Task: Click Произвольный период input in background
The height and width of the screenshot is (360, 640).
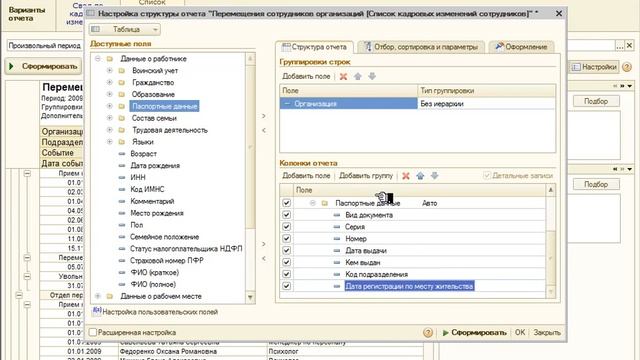Action: tap(45, 46)
